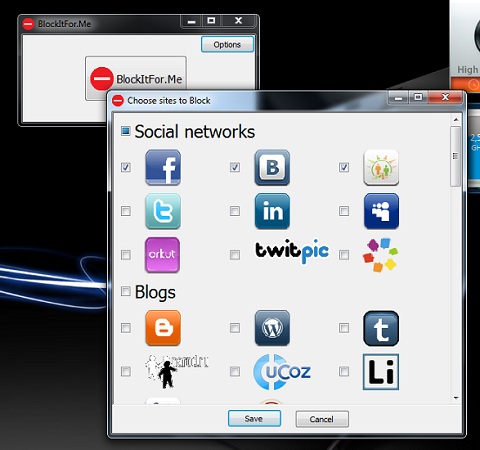Check the Blogs category checkbox

(125, 291)
